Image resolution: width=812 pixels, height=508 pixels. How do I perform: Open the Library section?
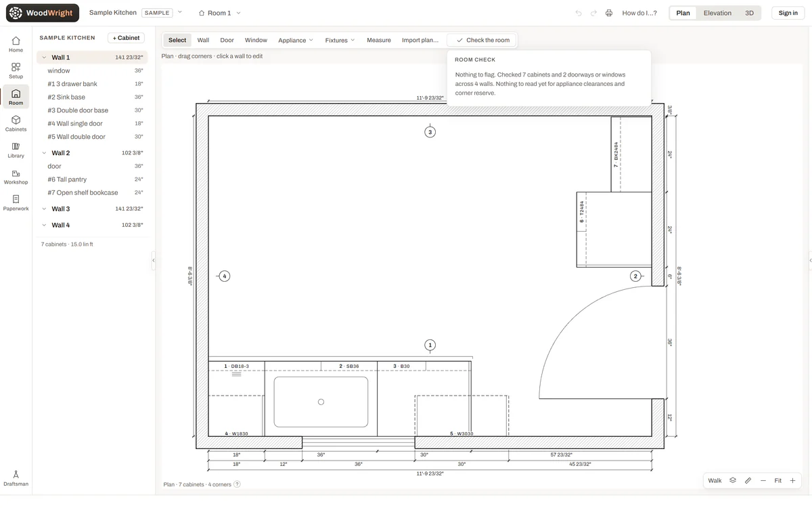click(x=16, y=150)
